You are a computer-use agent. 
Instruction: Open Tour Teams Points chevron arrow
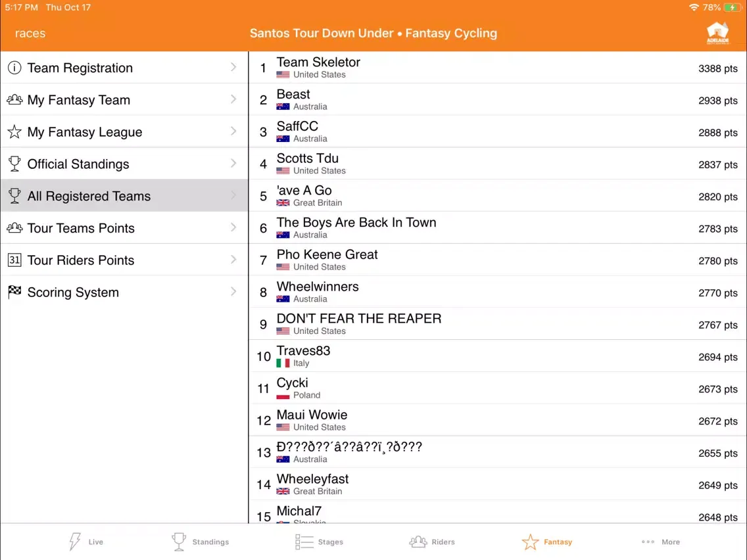(x=233, y=227)
